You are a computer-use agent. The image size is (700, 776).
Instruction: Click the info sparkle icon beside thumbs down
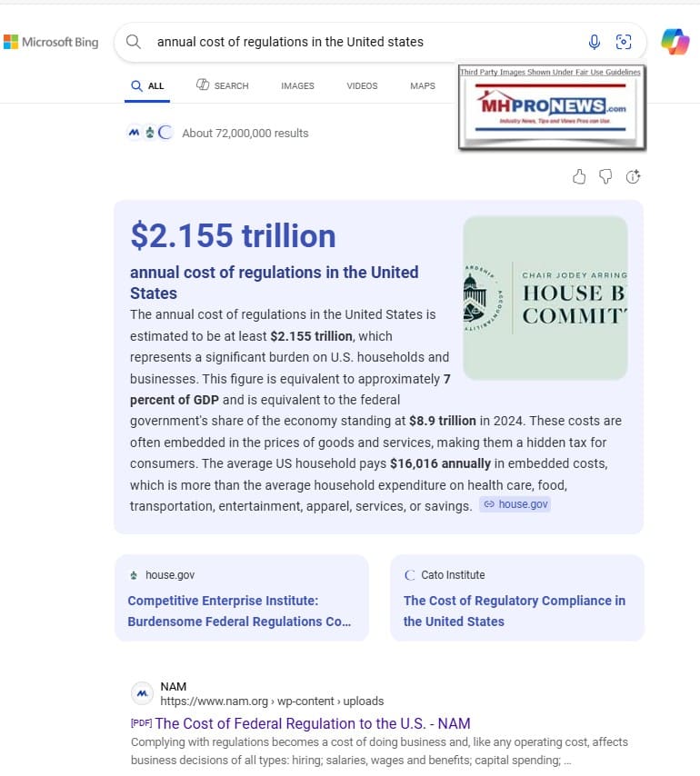(633, 176)
